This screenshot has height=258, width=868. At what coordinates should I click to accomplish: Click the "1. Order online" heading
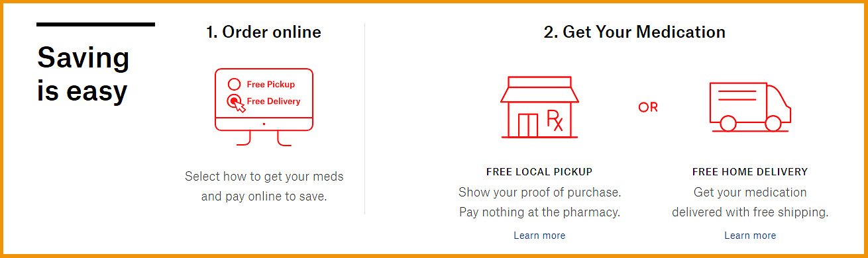264,32
